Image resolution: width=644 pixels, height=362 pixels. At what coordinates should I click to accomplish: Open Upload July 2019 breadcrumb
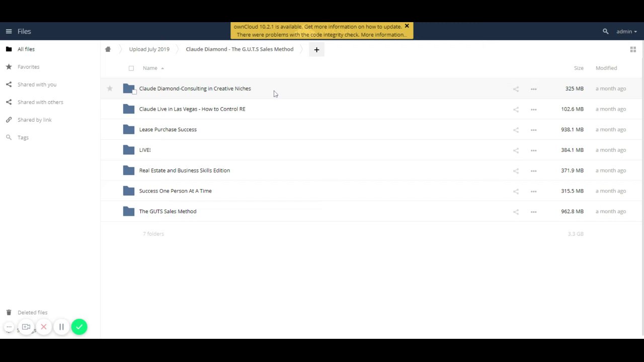pyautogui.click(x=149, y=49)
